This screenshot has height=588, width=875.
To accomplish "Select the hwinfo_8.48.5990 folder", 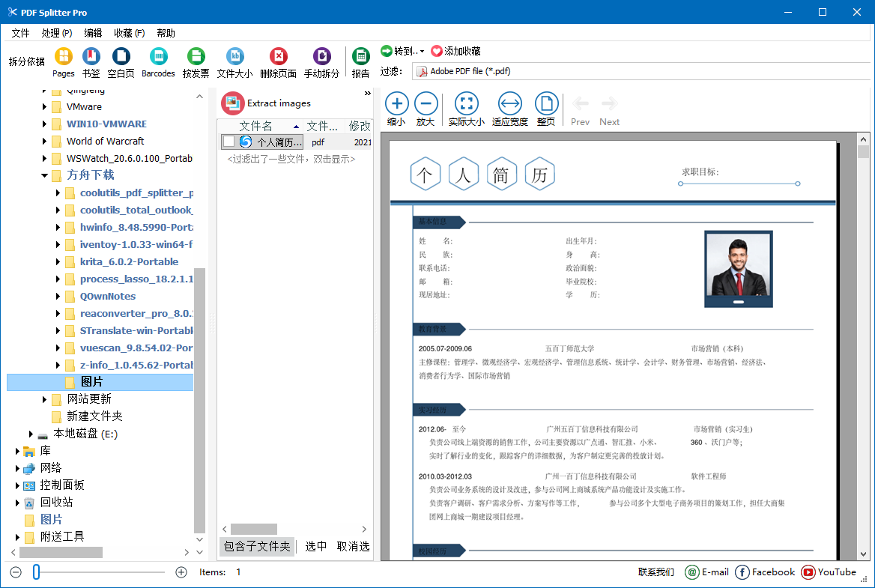I will point(136,227).
